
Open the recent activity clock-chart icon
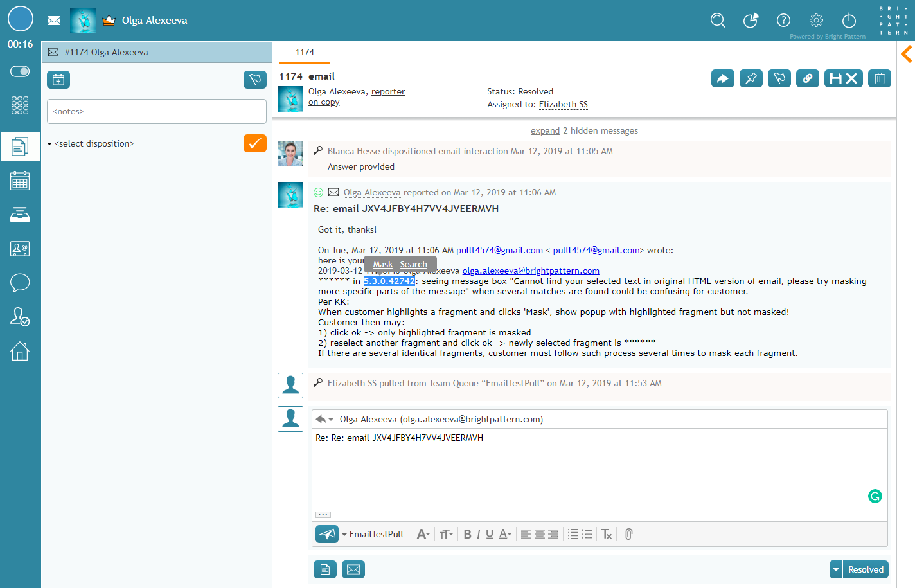[751, 21]
